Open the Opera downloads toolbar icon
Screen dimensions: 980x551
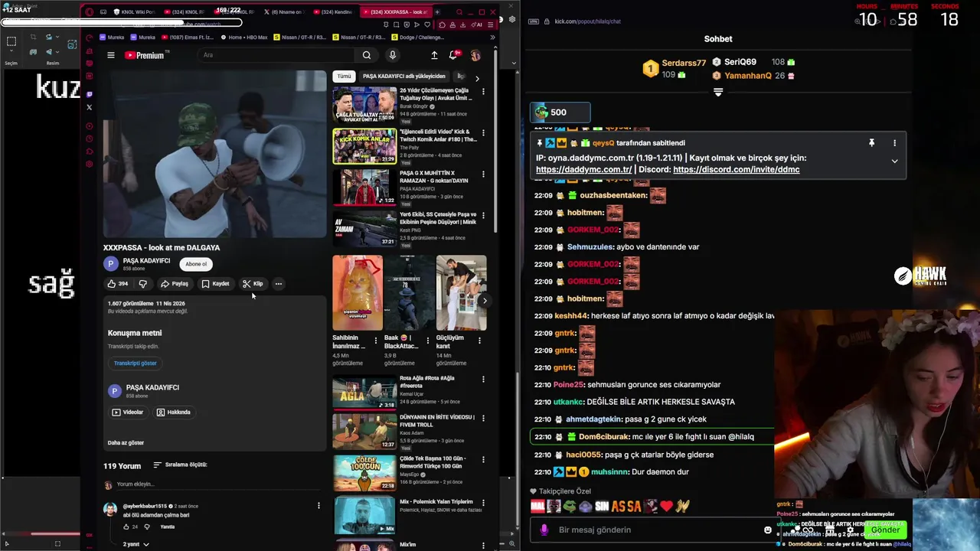click(464, 24)
